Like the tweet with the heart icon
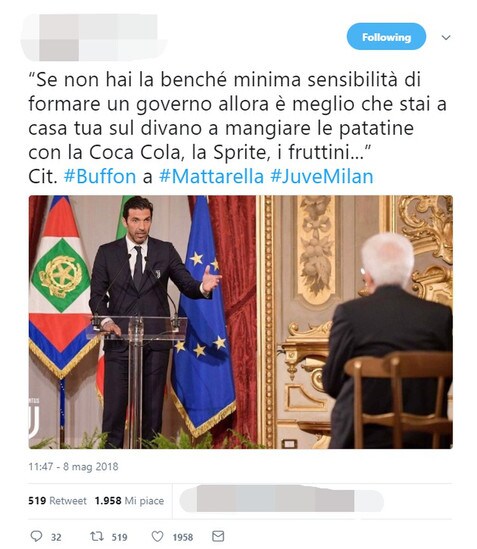This screenshot has width=477, height=549. (157, 536)
